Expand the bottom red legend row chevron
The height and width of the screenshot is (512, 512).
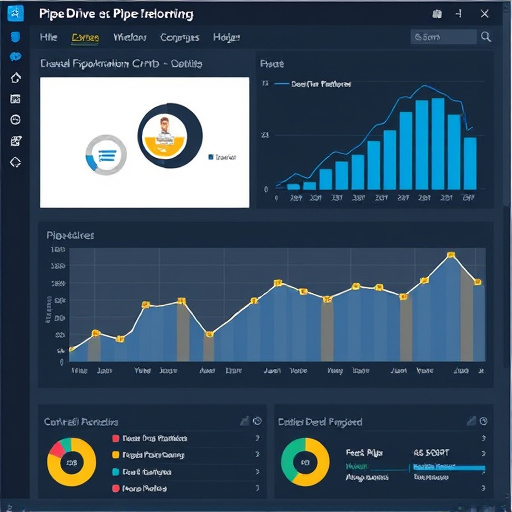pos(257,488)
